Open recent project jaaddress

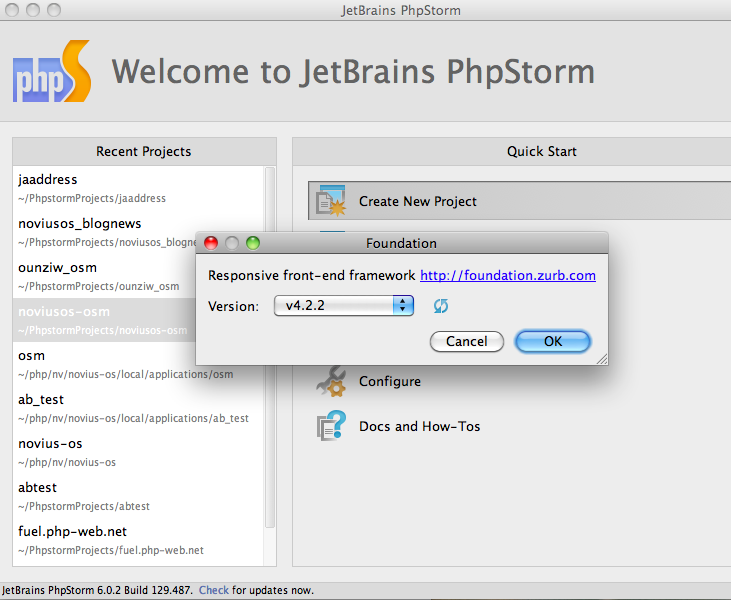(x=138, y=188)
